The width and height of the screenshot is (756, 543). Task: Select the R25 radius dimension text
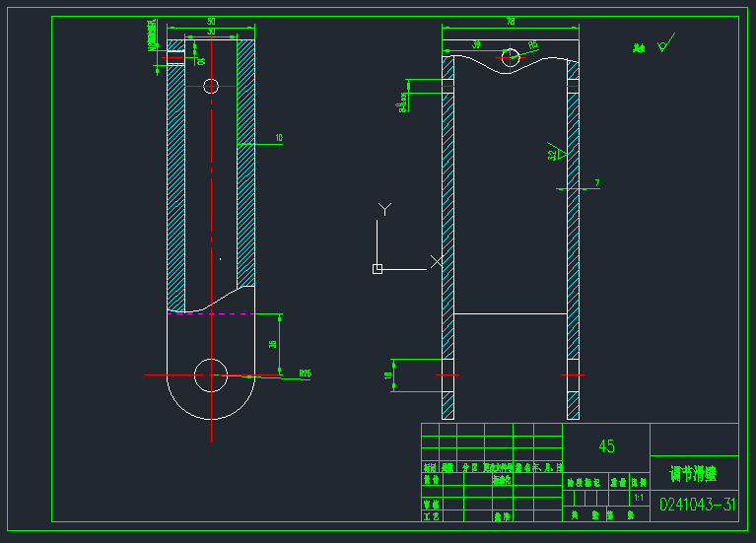[306, 373]
